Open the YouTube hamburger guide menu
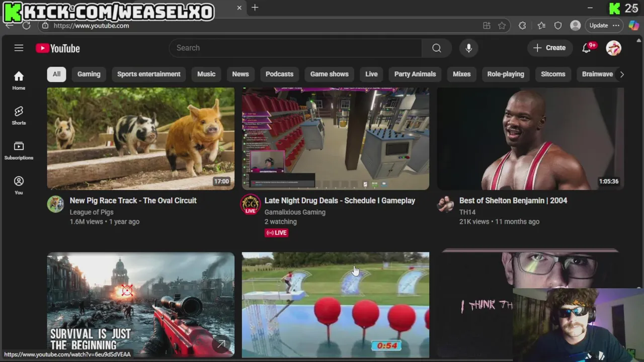 click(19, 48)
